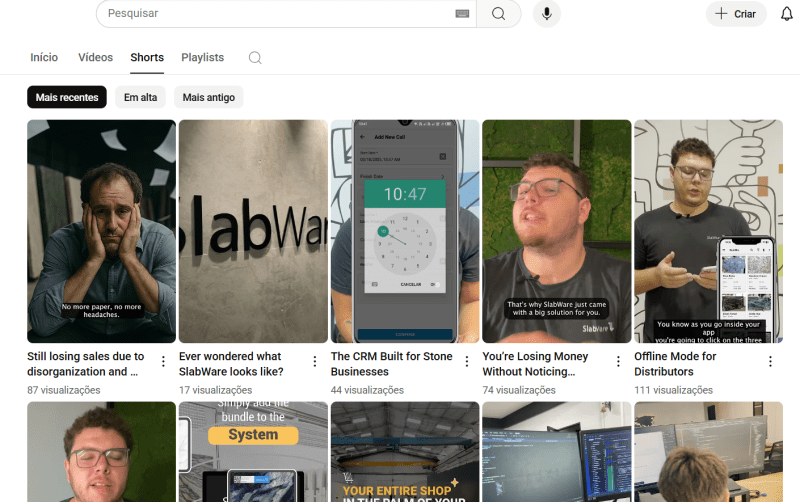Image resolution: width=800 pixels, height=502 pixels.
Task: Click the '17 visualizações' text
Action: 215,390
